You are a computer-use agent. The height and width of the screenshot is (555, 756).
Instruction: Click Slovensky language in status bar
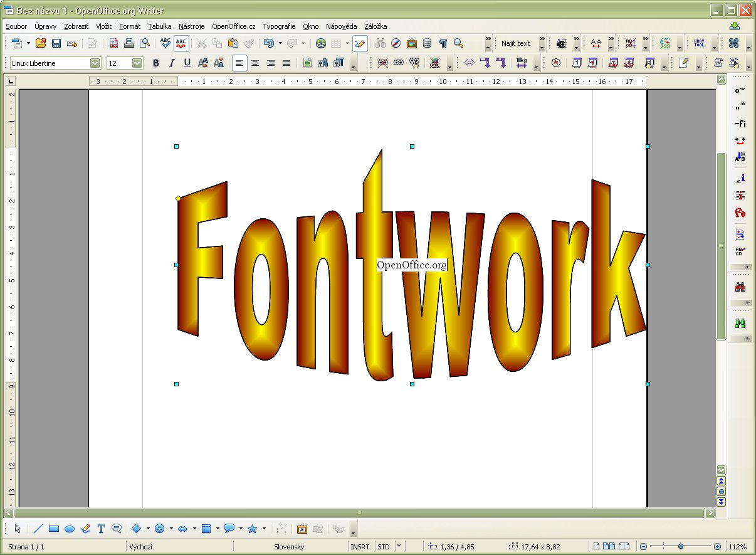coord(289,547)
